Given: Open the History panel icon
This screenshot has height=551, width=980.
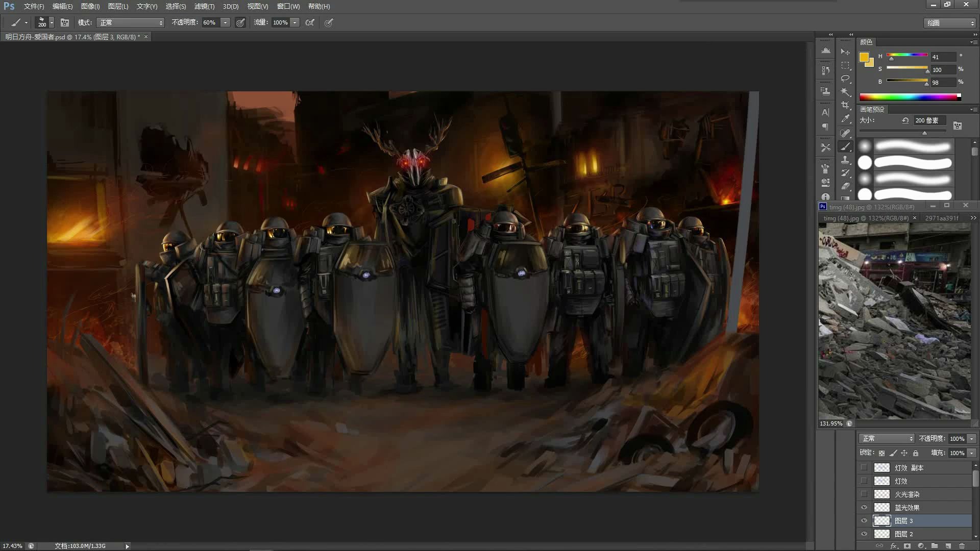Looking at the screenshot, I should pos(825,70).
